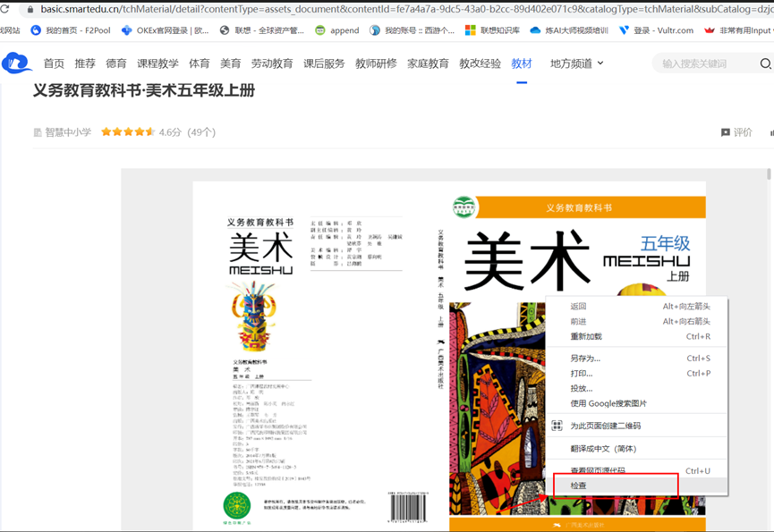
Task: Click the (49个) review count
Action: pyautogui.click(x=201, y=132)
